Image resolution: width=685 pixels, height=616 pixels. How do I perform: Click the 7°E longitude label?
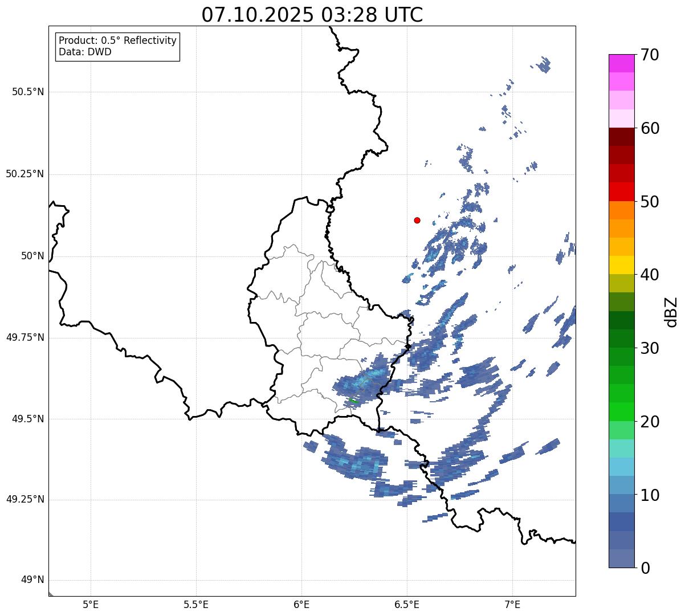pos(512,604)
